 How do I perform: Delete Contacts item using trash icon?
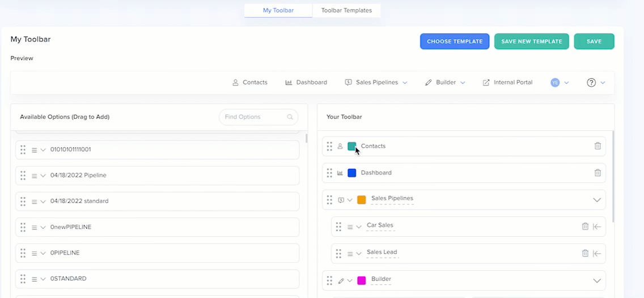[598, 146]
